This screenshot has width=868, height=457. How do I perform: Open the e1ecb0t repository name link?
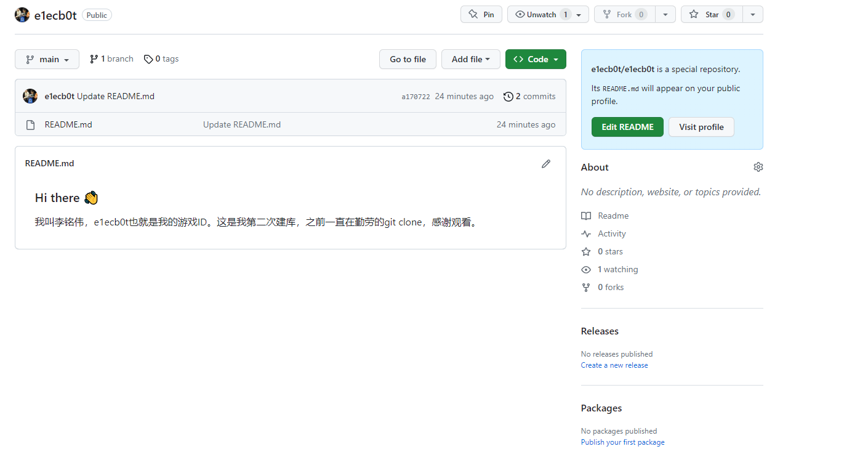click(x=55, y=15)
